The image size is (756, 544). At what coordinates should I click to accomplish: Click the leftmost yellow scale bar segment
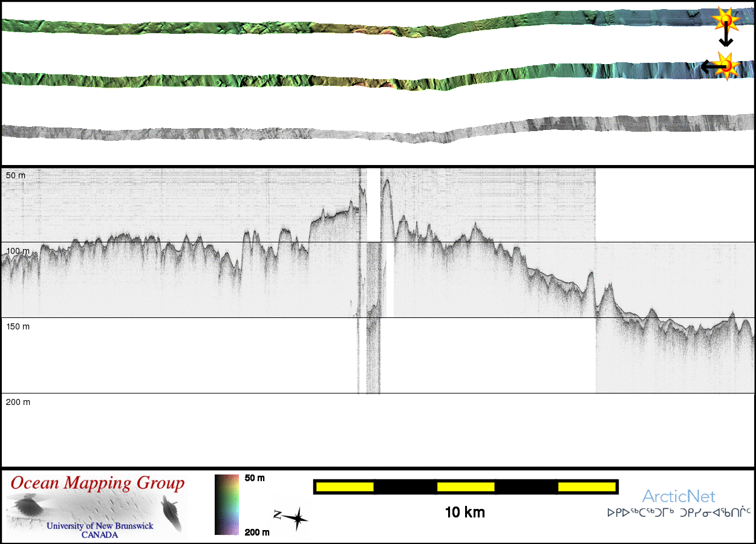(345, 487)
